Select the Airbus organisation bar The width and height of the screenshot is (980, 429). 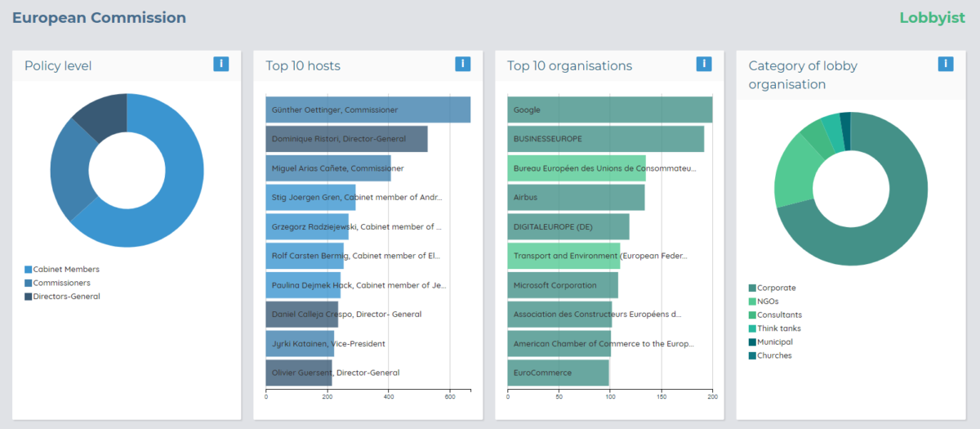click(576, 197)
